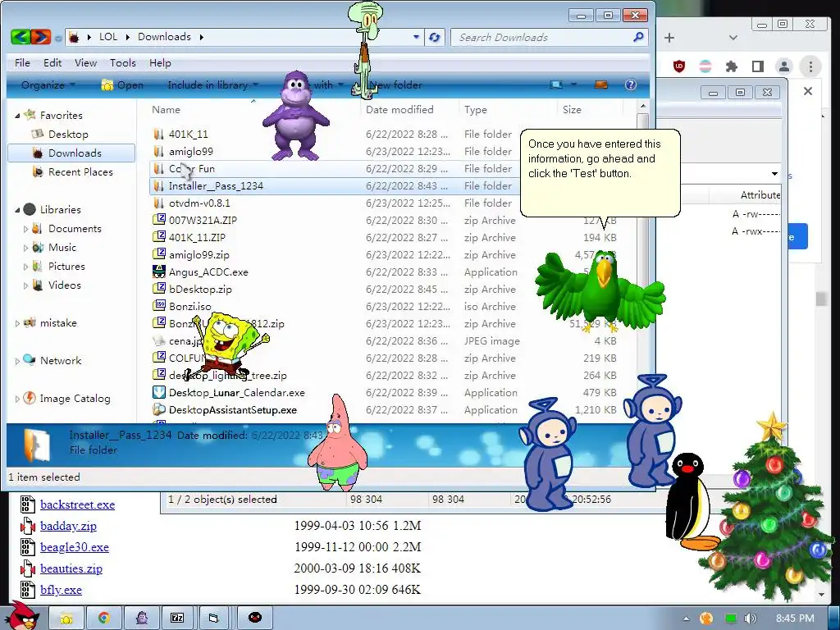The image size is (840, 630).
Task: Click the change view icon in Explorer toolbar
Action: pos(557,84)
